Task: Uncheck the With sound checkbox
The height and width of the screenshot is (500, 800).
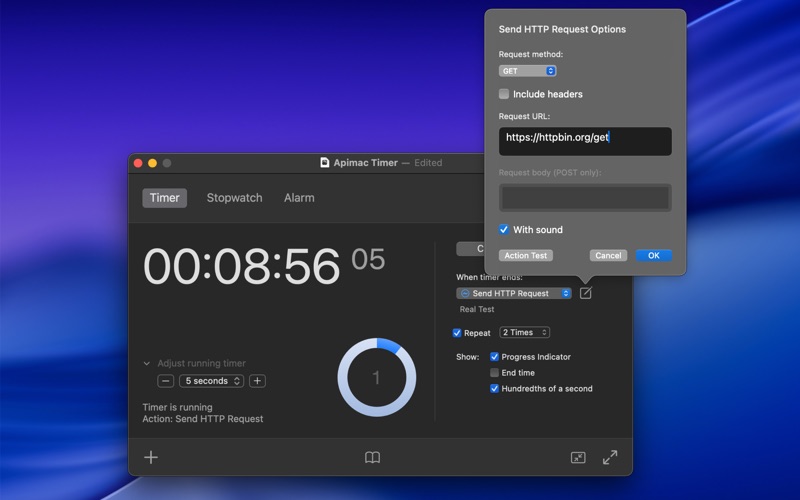Action: click(x=505, y=230)
